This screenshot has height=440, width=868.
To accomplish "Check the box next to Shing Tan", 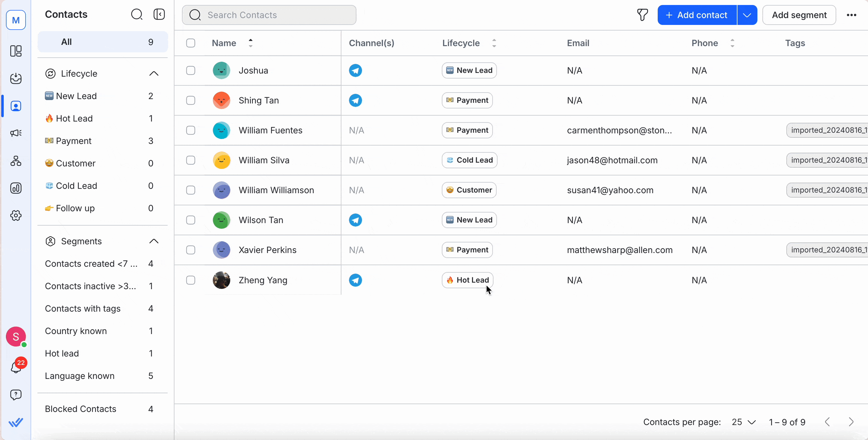I will click(x=191, y=100).
